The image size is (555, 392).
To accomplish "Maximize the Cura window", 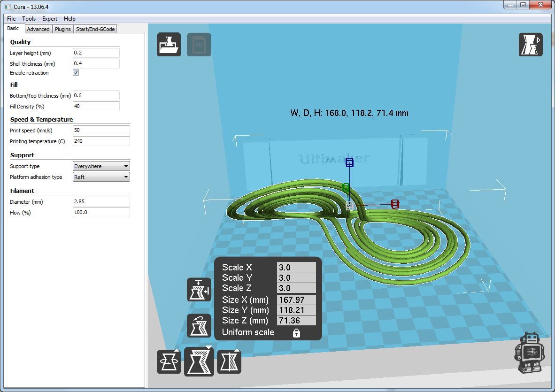I will 523,5.
